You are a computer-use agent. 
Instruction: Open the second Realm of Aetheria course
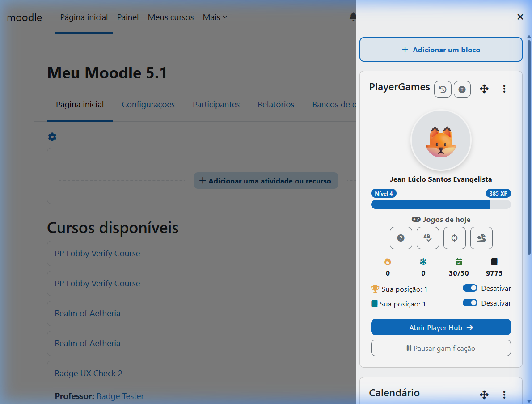[x=88, y=343]
